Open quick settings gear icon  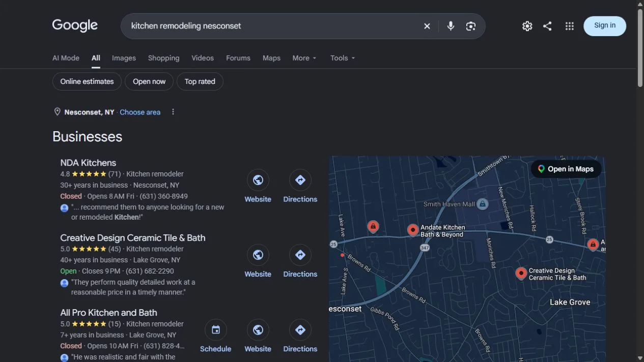tap(527, 26)
